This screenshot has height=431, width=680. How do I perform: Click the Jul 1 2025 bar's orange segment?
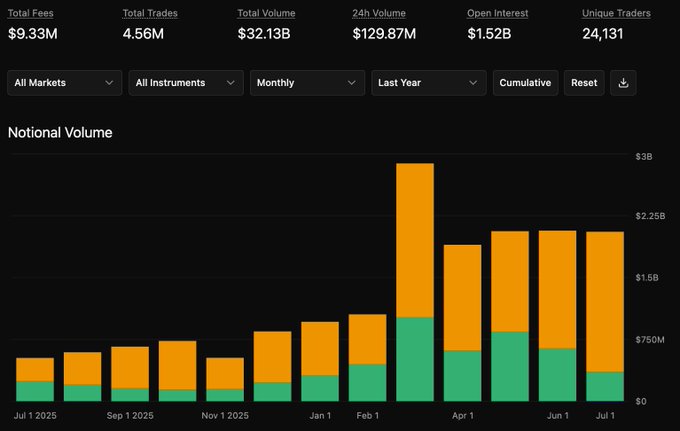[x=35, y=370]
